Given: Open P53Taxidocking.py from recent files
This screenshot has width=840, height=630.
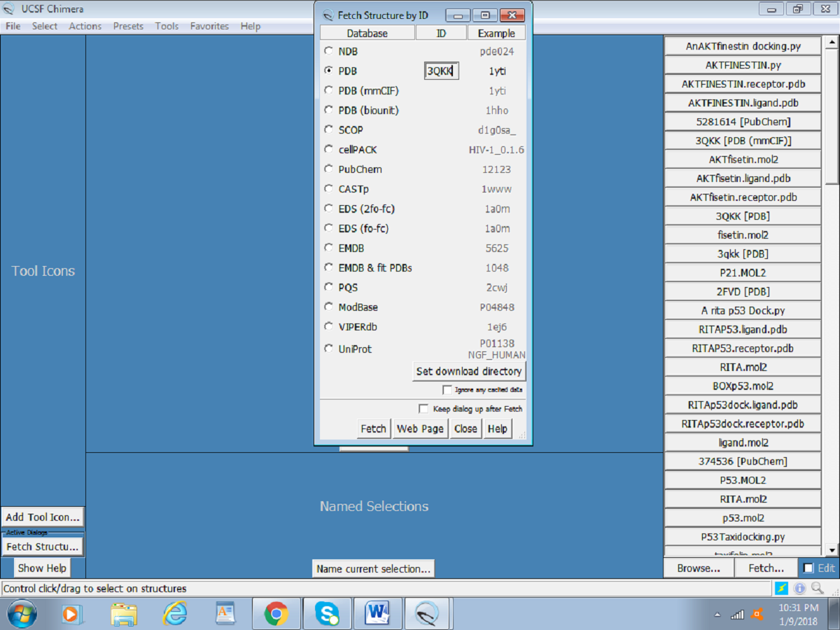Looking at the screenshot, I should click(x=743, y=537).
